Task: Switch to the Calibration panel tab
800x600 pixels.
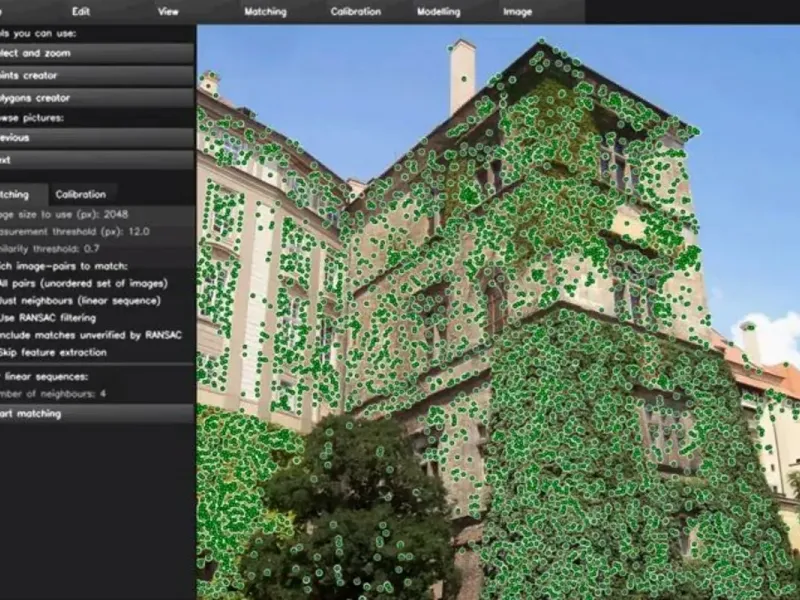Action: (81, 194)
